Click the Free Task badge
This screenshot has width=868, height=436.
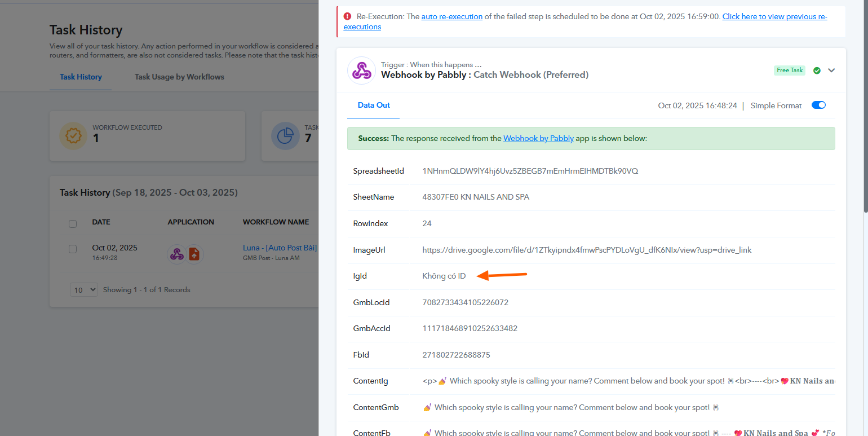point(790,71)
